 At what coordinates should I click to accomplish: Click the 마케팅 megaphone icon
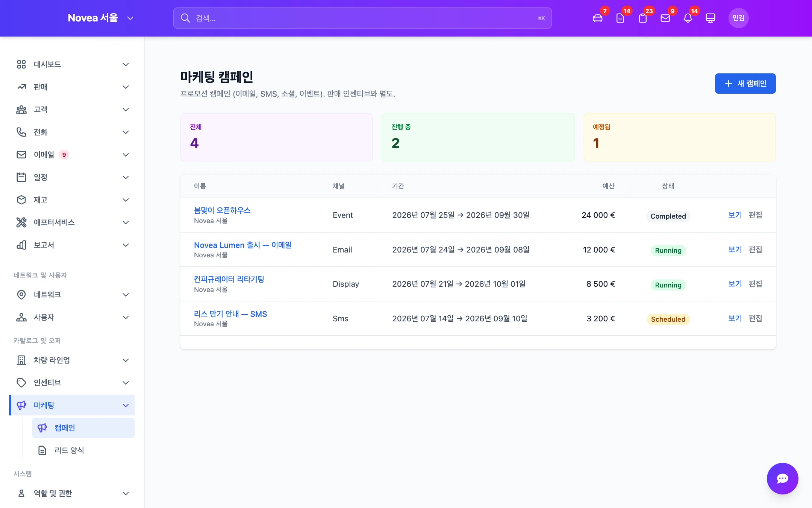point(21,405)
